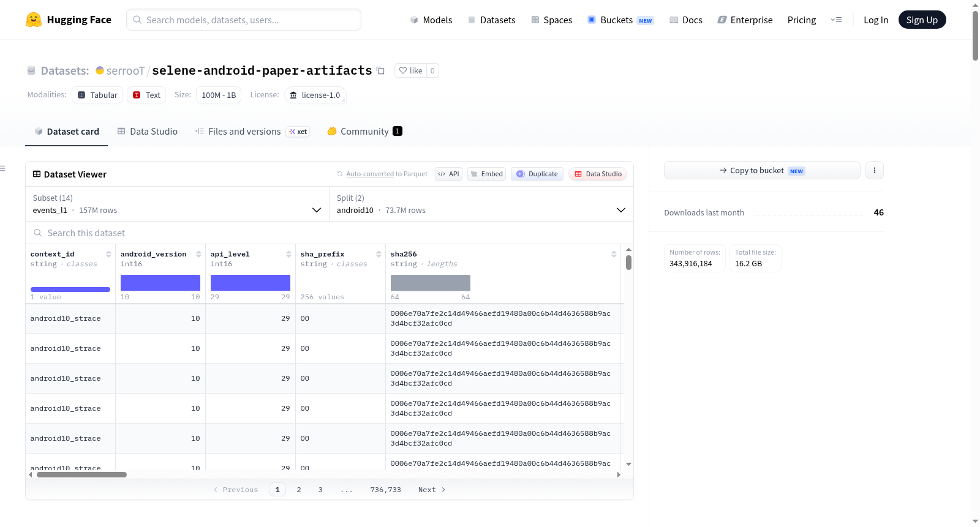Expand the Subset events_l1 dropdown
Screen dimensions: 980x527
(178, 204)
